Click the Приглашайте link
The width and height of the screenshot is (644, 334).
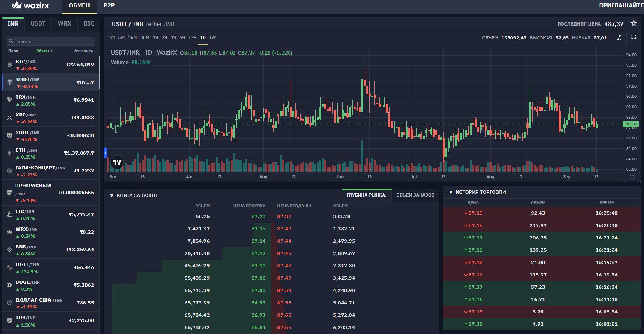[621, 6]
